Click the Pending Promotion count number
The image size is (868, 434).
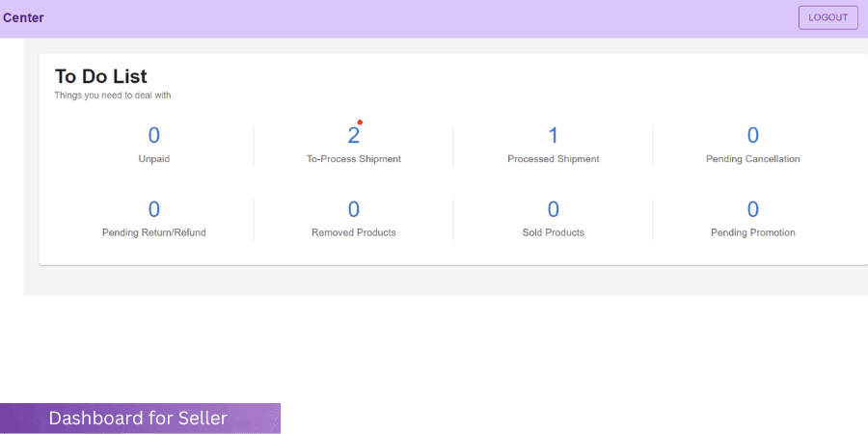pyautogui.click(x=753, y=209)
